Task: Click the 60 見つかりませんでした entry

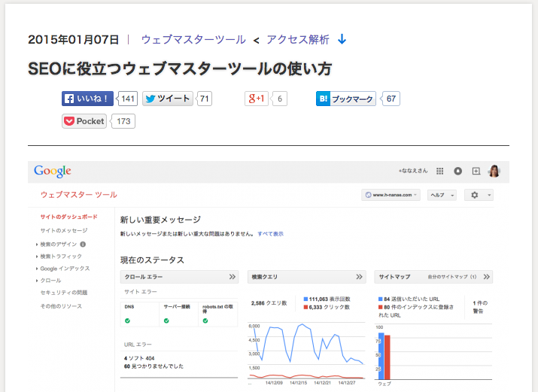Action: coord(153,366)
